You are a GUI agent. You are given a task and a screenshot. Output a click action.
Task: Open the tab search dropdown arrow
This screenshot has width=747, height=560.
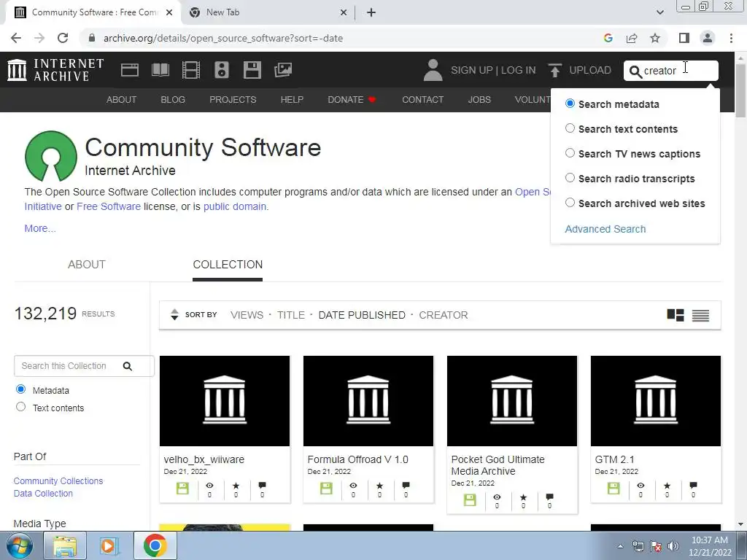click(x=659, y=12)
